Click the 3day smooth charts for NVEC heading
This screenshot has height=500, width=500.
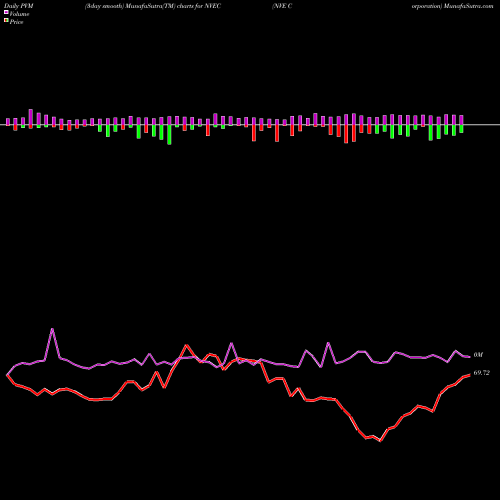[153, 6]
